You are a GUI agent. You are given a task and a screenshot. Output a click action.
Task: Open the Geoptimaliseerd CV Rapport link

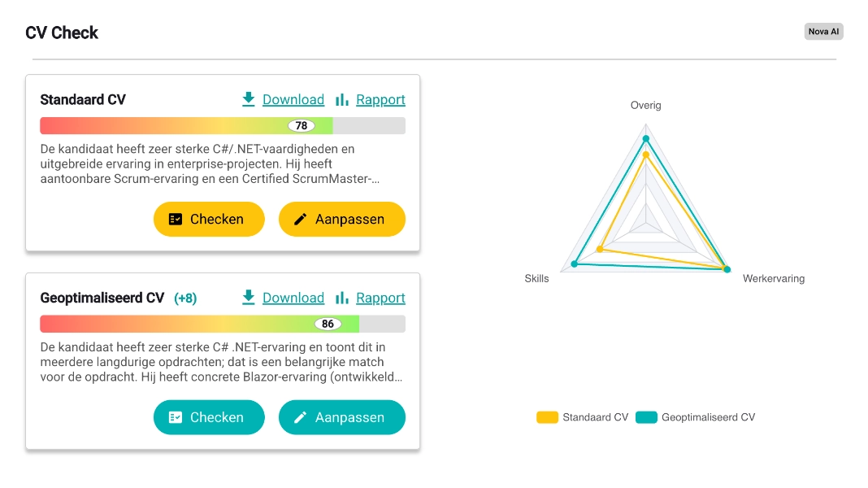(x=380, y=298)
